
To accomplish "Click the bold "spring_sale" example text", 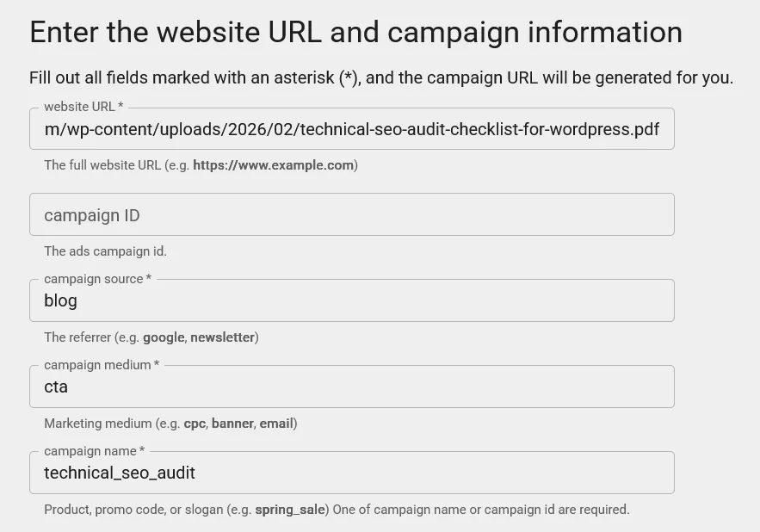I will tap(290, 510).
